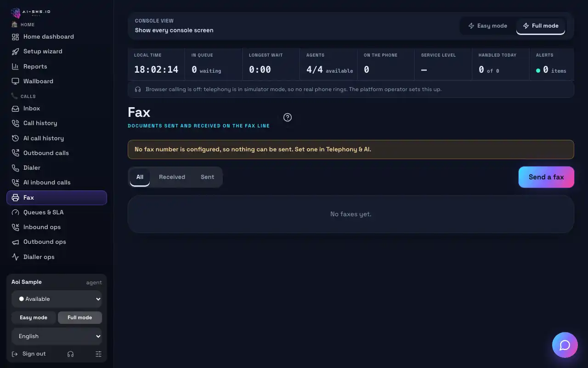Image resolution: width=588 pixels, height=368 pixels.
Task: Switch to the Sent faxes tab
Action: pos(208,177)
